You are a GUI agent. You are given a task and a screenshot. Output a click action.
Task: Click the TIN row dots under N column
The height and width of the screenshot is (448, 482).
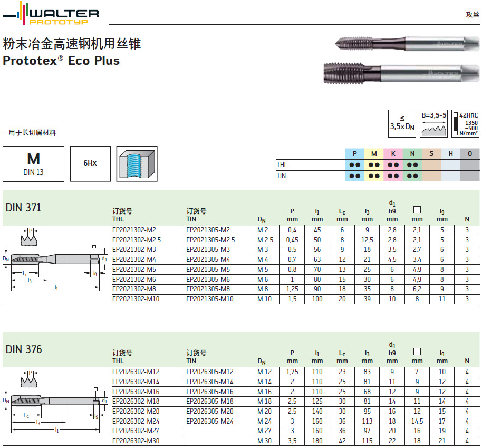pos(412,176)
